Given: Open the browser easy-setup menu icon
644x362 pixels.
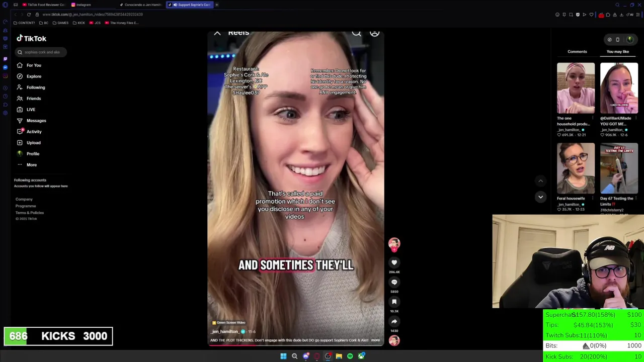Looking at the screenshot, I should (x=639, y=15).
